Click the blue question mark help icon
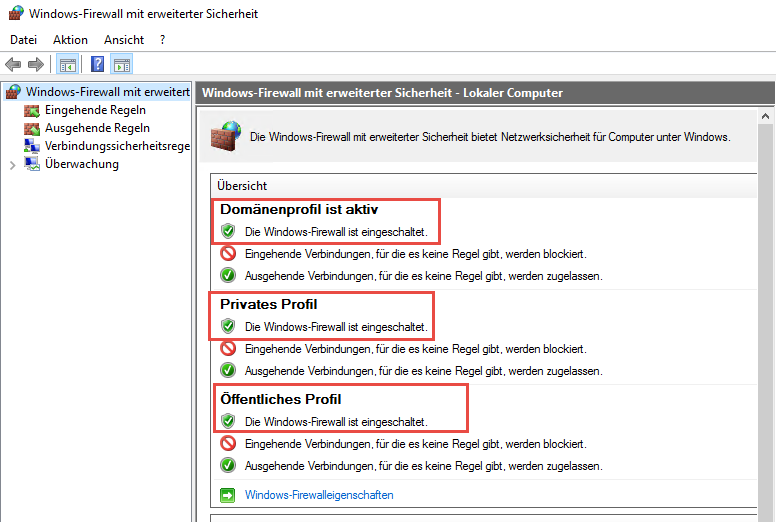The height and width of the screenshot is (522, 776). coord(98,65)
